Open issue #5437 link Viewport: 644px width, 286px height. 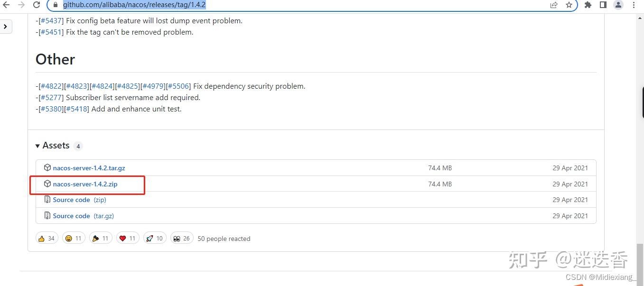(x=50, y=21)
